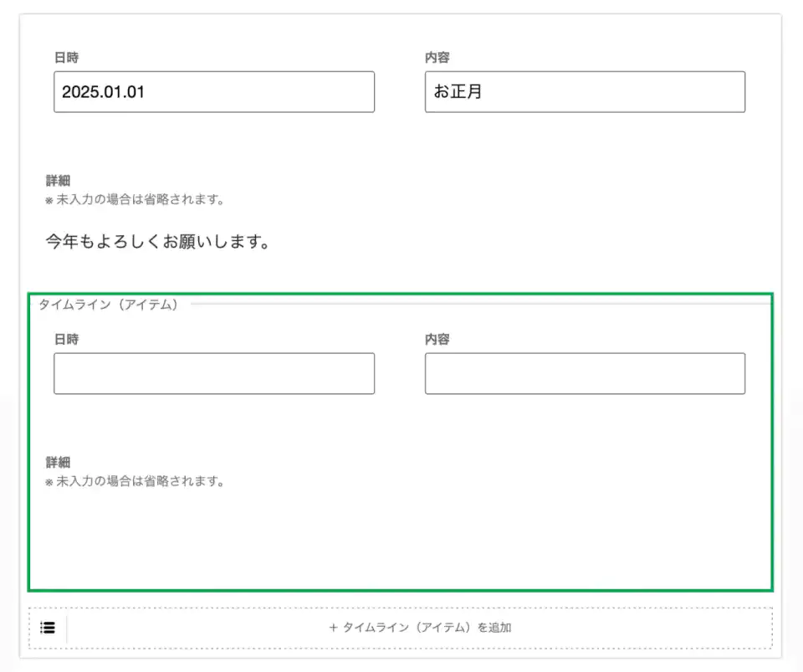Click the 内容 label in the green-bordered item
803x672 pixels.
pyautogui.click(x=437, y=339)
